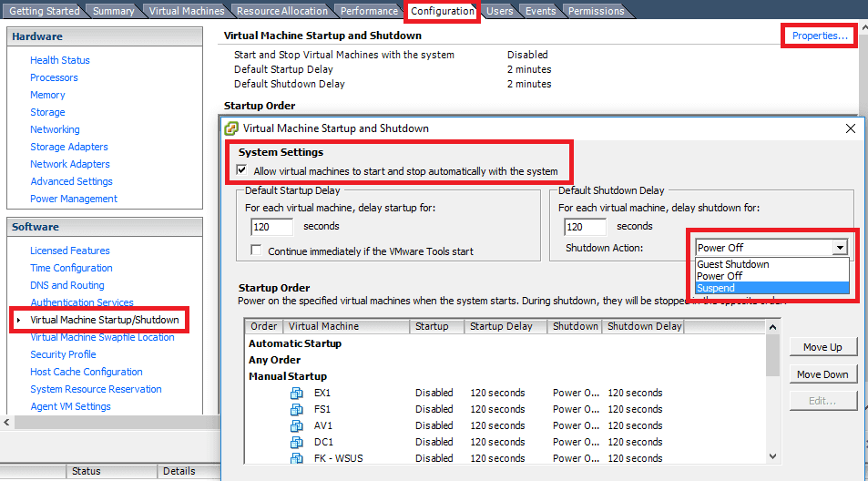Viewport: 868px width, 481px height.
Task: Click the arrow beside Virtual Machine Startup/Shutdown
Action: (19, 320)
